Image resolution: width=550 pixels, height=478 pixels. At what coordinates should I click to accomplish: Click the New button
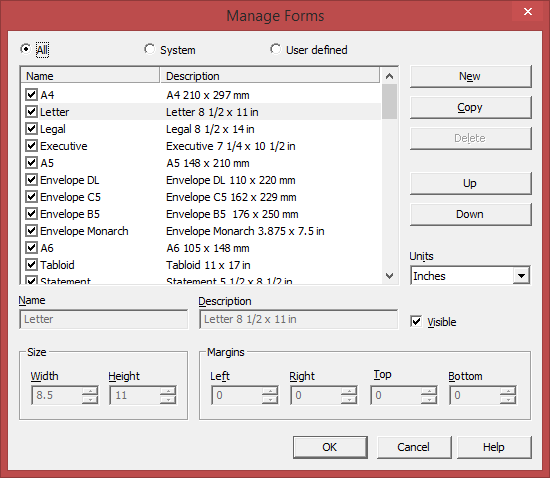(470, 76)
